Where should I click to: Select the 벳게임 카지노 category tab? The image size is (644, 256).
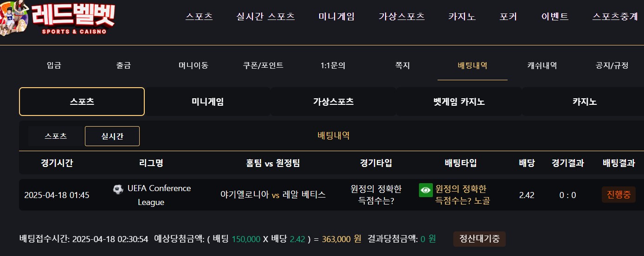pos(458,102)
